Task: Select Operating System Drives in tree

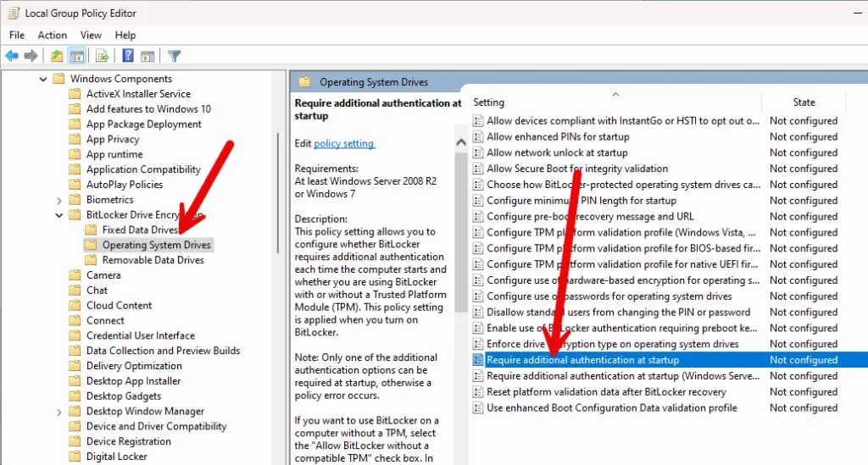Action: 156,245
